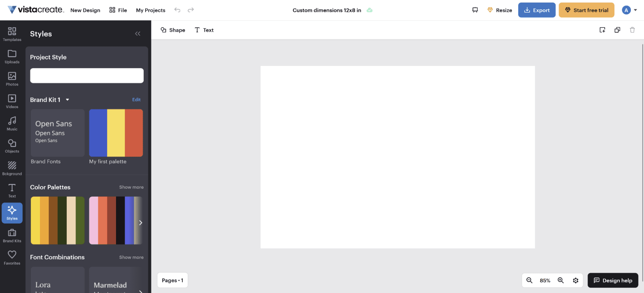Image resolution: width=644 pixels, height=293 pixels.
Task: Add a Shape from toolbar
Action: [x=173, y=30]
